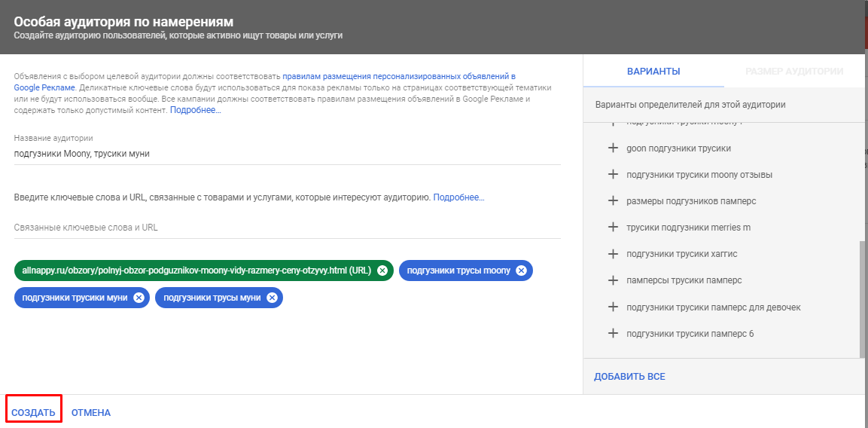This screenshot has height=428, width=868.
Task: Click ДОБАВИТЬ ВСЕ to add all suggestions
Action: (x=629, y=377)
